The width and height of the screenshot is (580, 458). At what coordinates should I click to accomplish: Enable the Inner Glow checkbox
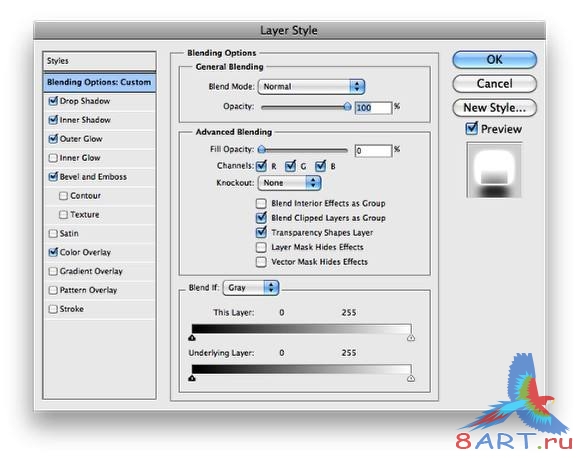53,158
